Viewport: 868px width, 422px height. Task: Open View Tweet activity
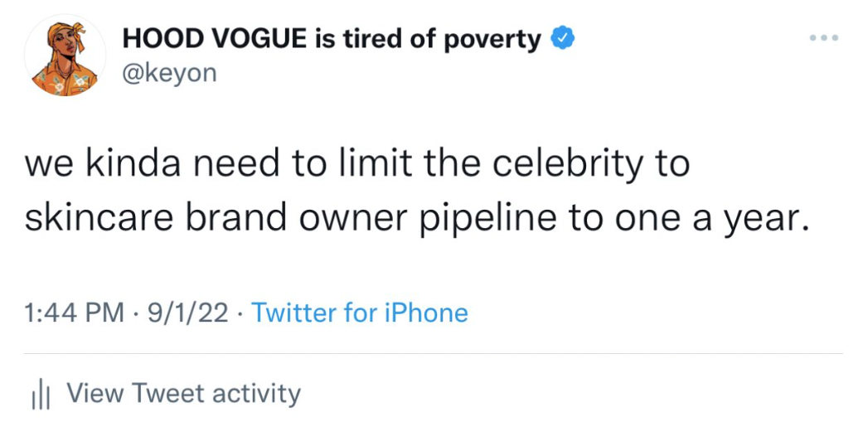[182, 393]
